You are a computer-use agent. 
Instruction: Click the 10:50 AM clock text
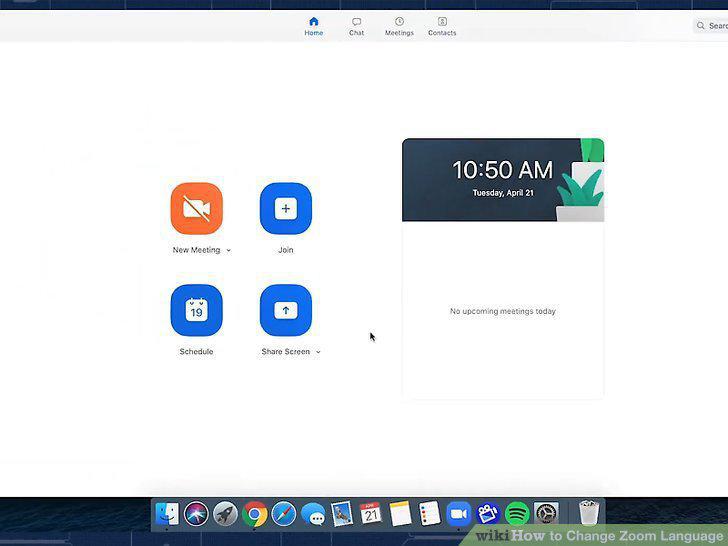click(503, 170)
